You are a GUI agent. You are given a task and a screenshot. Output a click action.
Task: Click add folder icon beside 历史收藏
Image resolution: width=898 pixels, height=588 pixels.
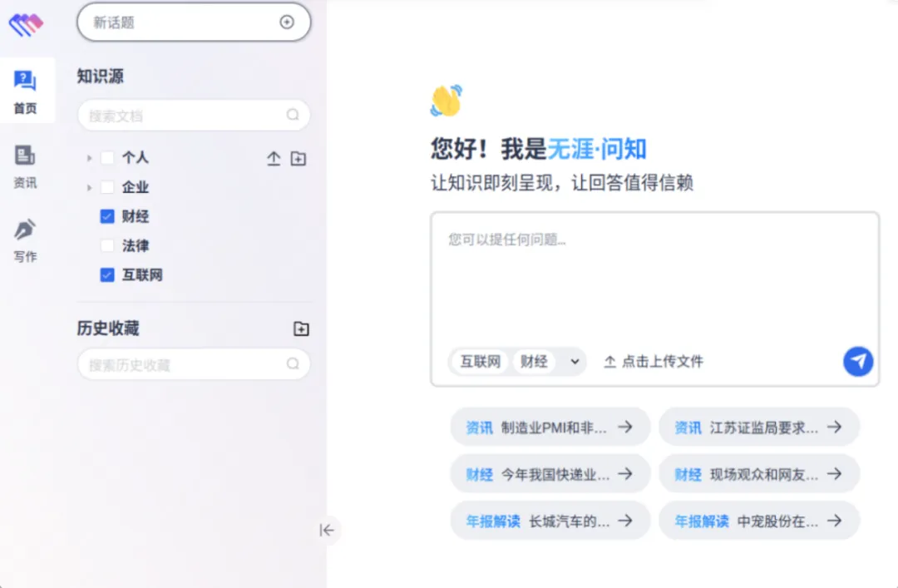click(301, 329)
